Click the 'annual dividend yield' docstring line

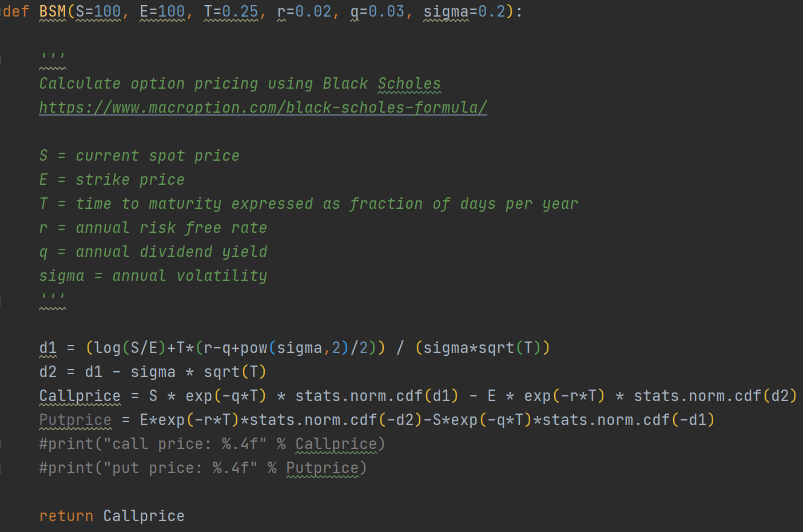[153, 252]
